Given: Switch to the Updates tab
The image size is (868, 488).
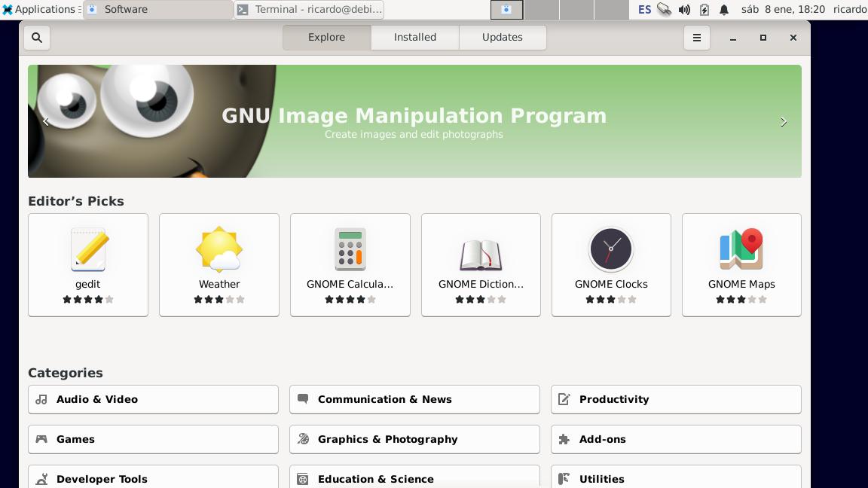Looking at the screenshot, I should point(503,38).
